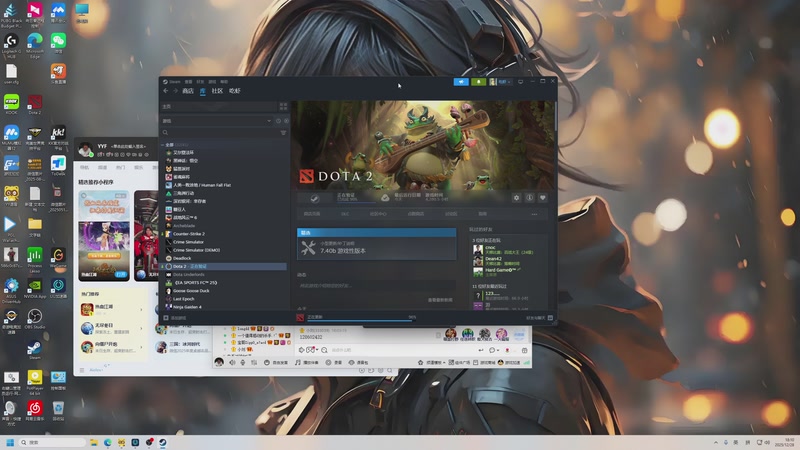Click the recent clock filter icon
800x450 pixels.
click(279, 121)
